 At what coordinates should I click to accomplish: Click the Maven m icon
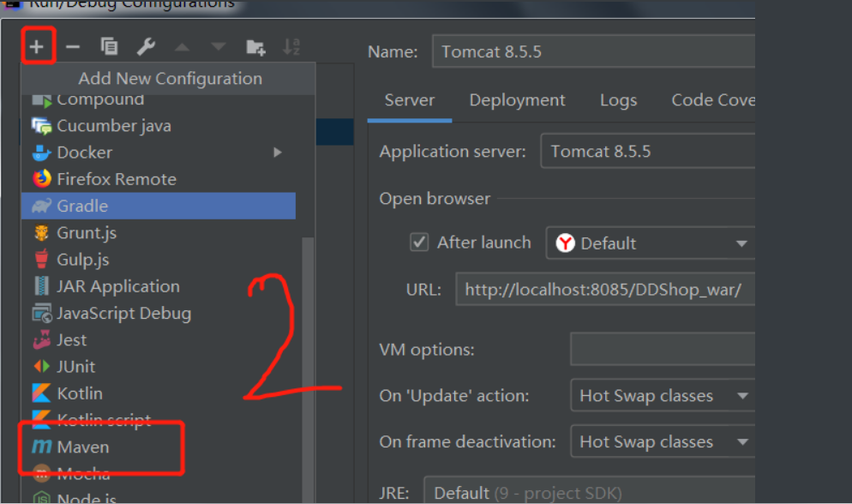click(42, 447)
